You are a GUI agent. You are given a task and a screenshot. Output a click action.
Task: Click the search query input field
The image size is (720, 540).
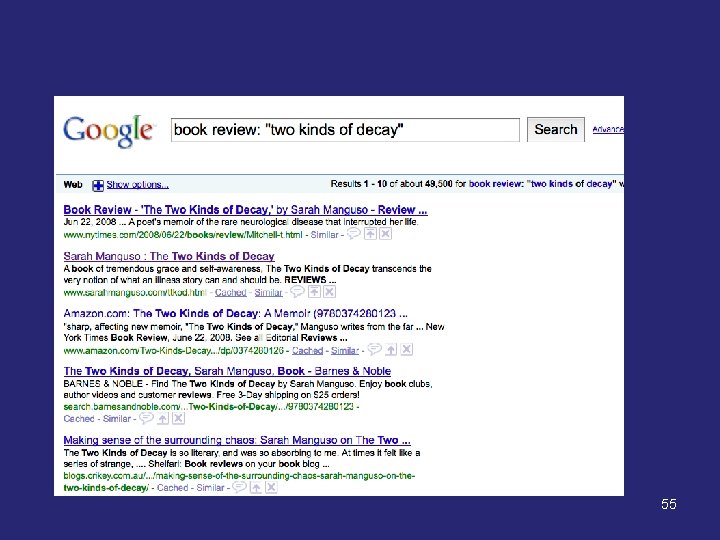[x=345, y=130]
